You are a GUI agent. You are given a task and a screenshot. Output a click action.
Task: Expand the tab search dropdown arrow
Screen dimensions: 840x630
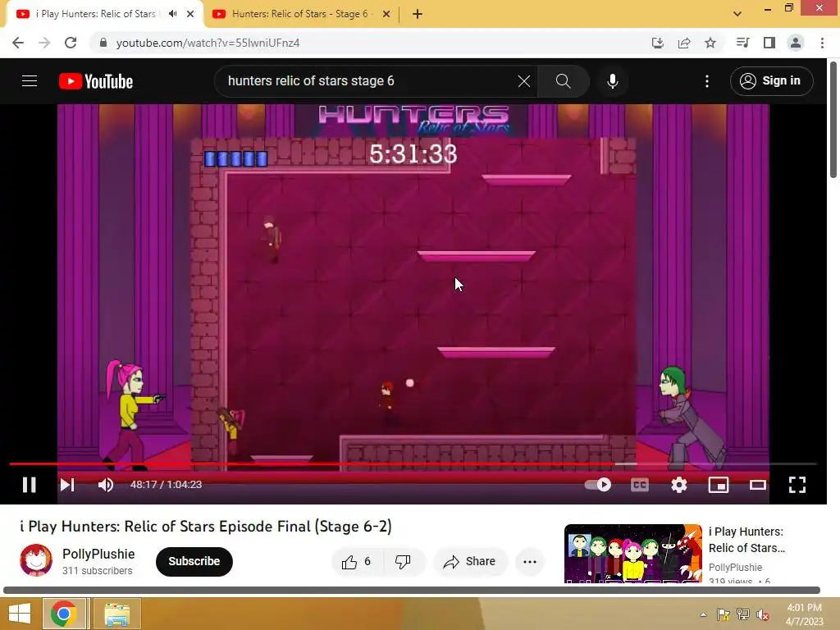(737, 14)
